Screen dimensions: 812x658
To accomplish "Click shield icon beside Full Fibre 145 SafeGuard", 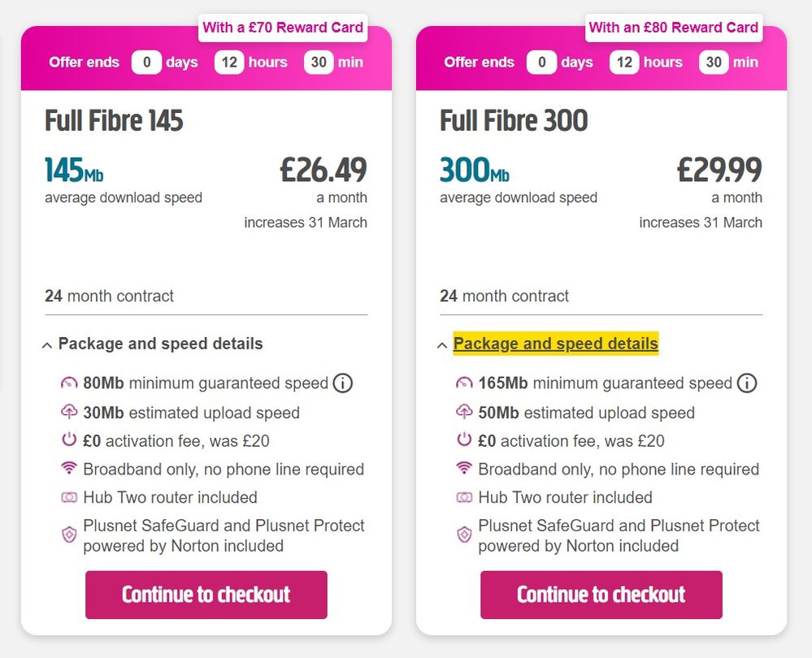I will click(x=69, y=535).
